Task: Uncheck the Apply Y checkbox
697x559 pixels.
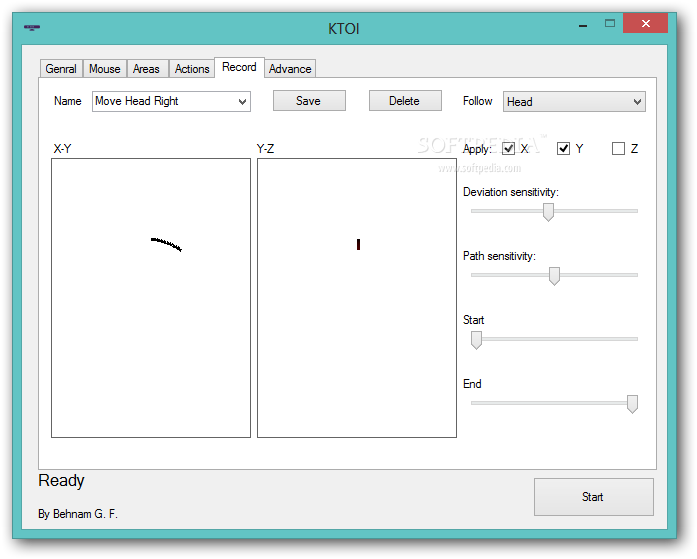Action: (563, 148)
